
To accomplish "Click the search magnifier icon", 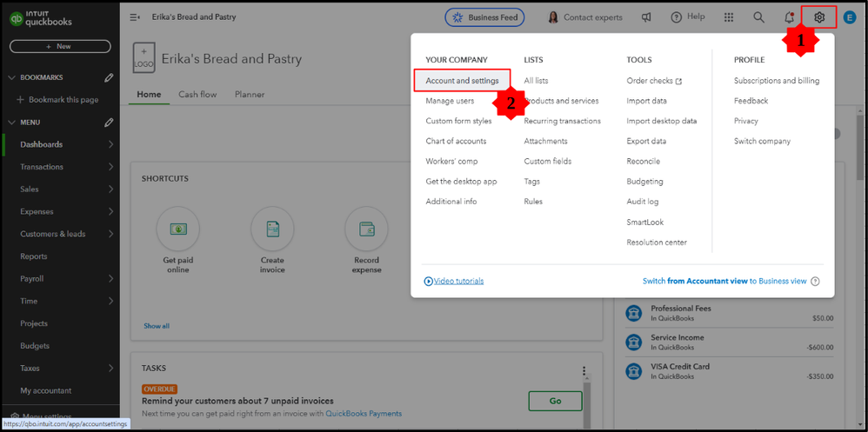I will 759,17.
